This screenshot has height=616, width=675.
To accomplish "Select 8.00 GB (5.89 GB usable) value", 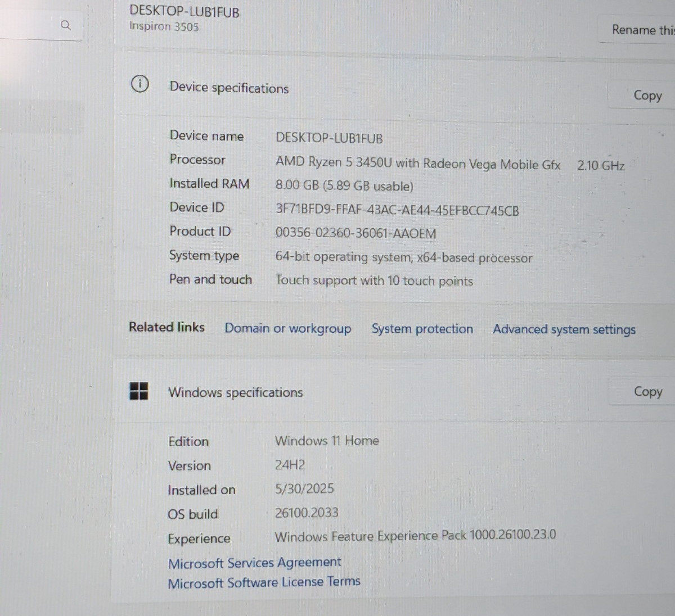I will tap(344, 186).
